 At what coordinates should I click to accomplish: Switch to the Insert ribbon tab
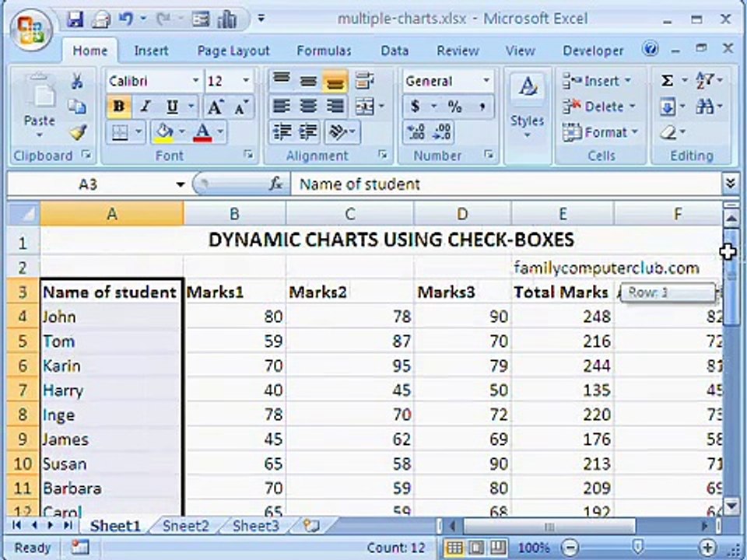point(151,51)
